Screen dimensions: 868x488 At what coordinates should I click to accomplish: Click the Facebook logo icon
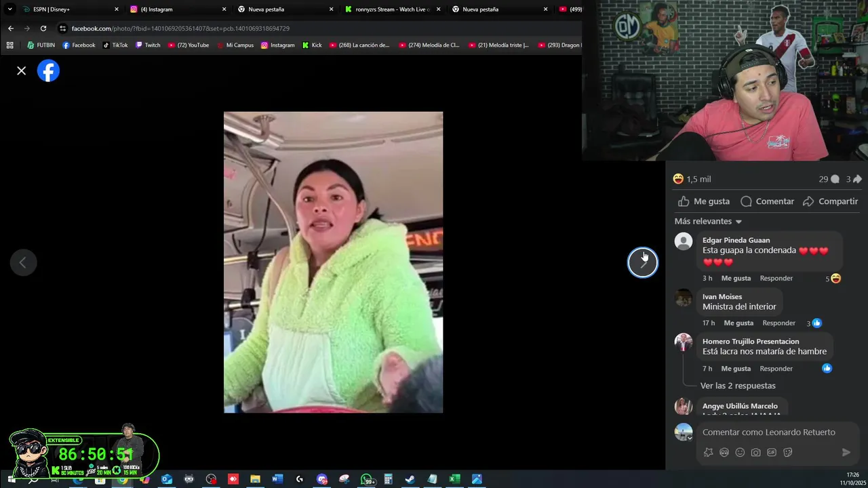(48, 70)
